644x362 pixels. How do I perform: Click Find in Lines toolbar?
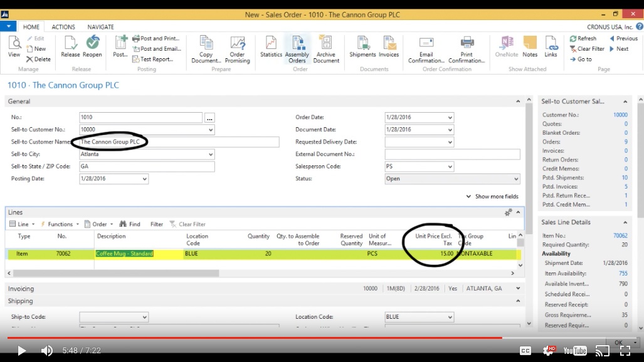pyautogui.click(x=130, y=224)
